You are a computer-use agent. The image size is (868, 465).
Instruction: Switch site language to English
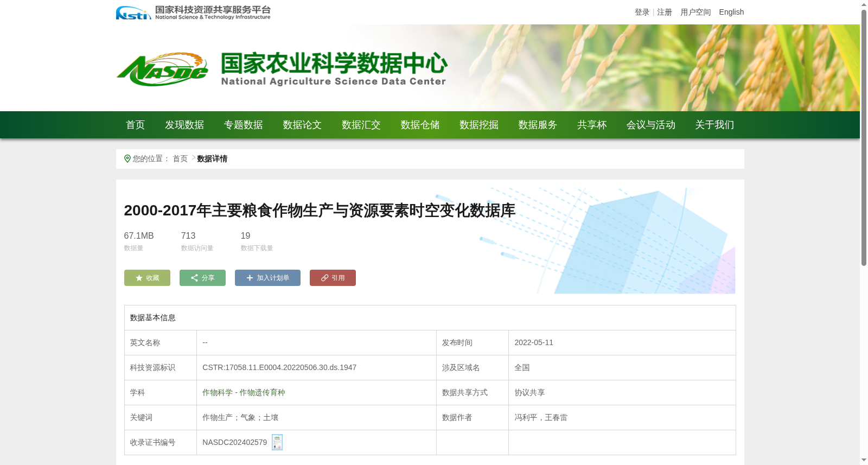(x=731, y=12)
